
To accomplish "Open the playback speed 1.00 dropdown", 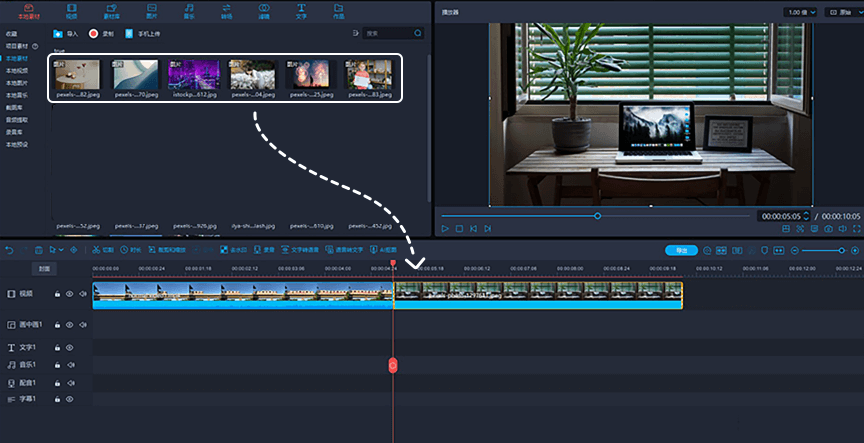I will pos(800,12).
